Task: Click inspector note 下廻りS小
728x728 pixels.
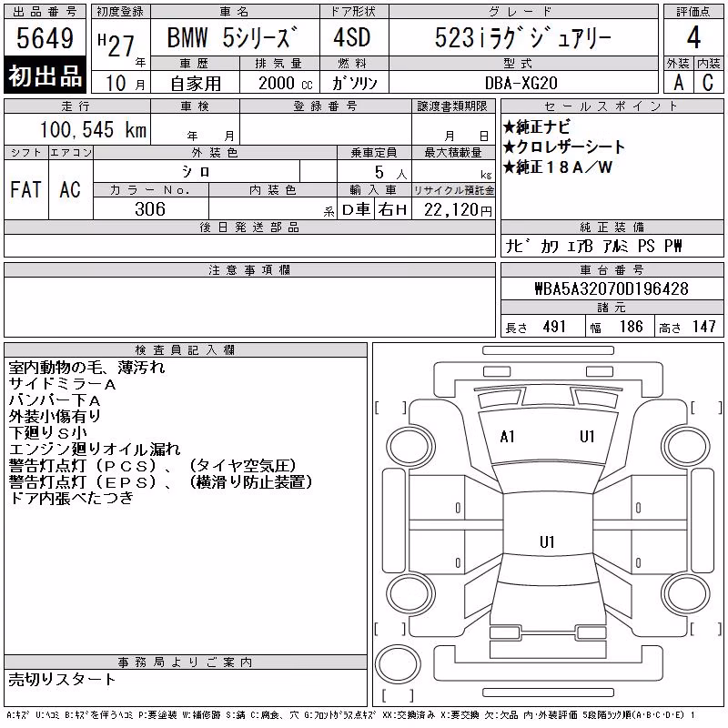Action: [48, 433]
